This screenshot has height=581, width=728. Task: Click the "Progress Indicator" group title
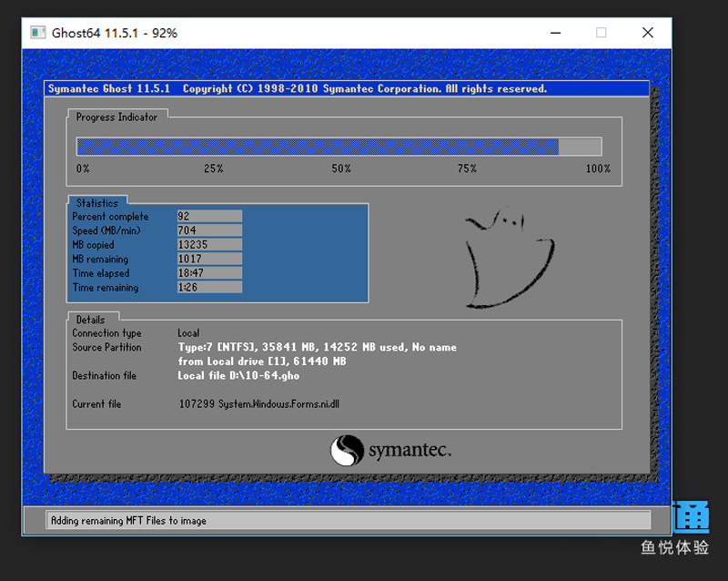click(x=116, y=117)
